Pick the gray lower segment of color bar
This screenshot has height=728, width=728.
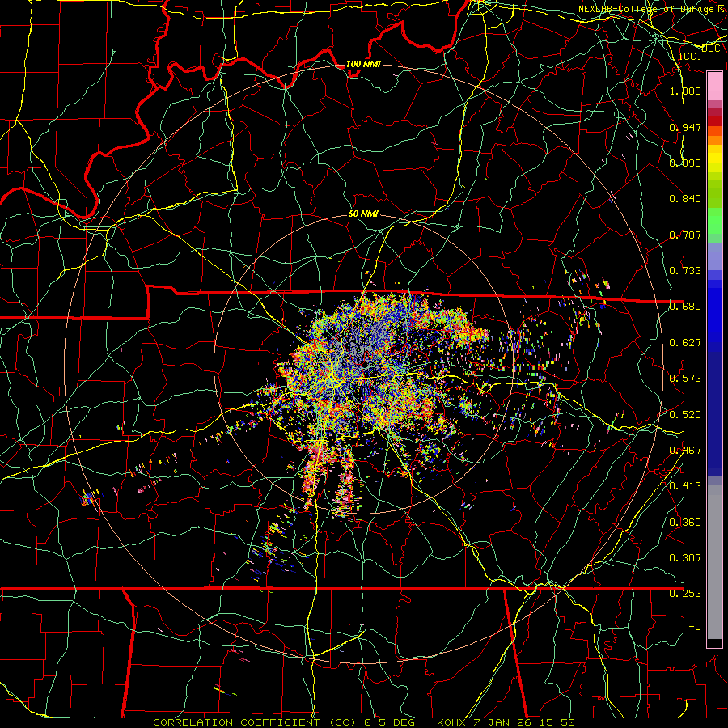coord(714,562)
